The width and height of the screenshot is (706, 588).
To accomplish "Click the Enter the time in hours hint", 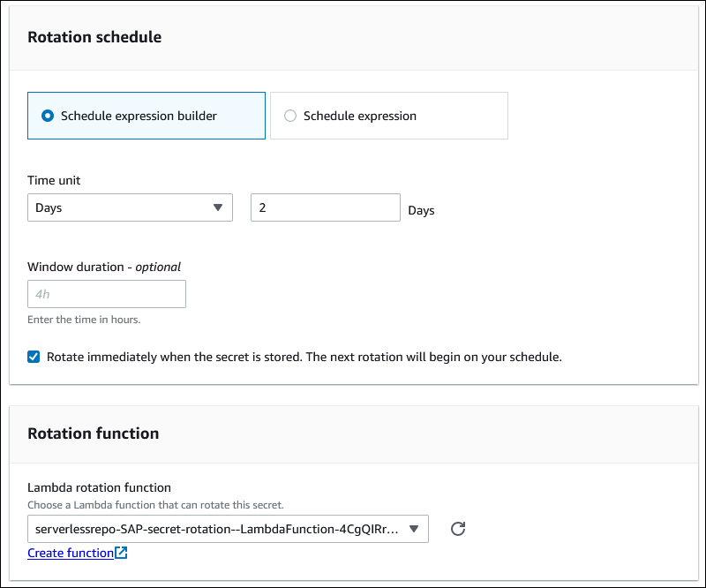I will 84,320.
